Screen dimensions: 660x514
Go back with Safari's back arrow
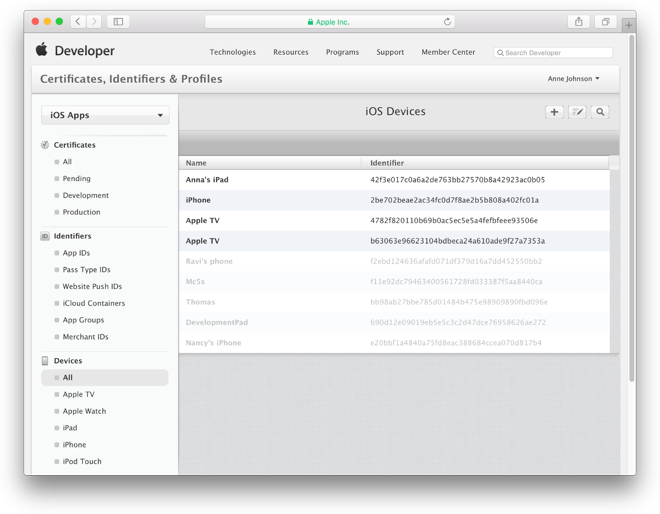click(x=78, y=21)
